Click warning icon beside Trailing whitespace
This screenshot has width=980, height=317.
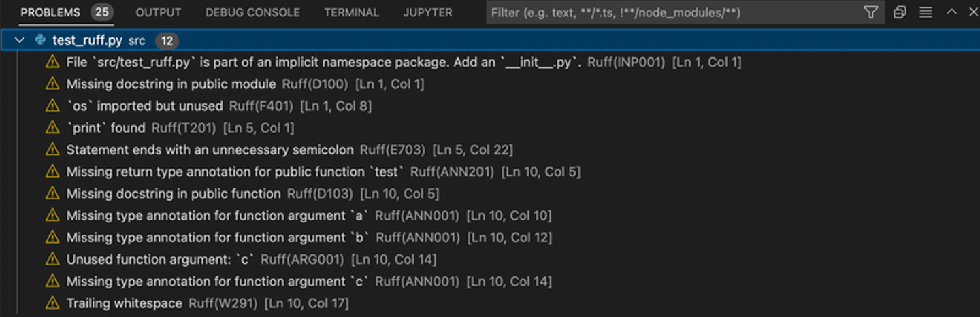pyautogui.click(x=52, y=303)
